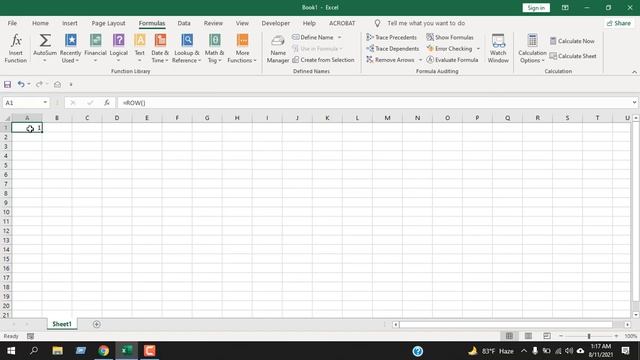The height and width of the screenshot is (360, 640).
Task: Click the formula bar fx icon
Action: tap(107, 103)
